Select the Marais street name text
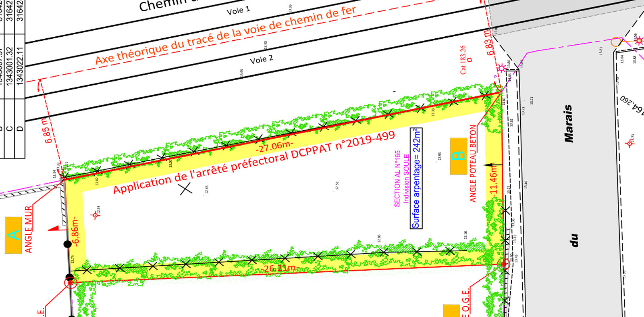Image resolution: width=644 pixels, height=317 pixels. (x=568, y=123)
